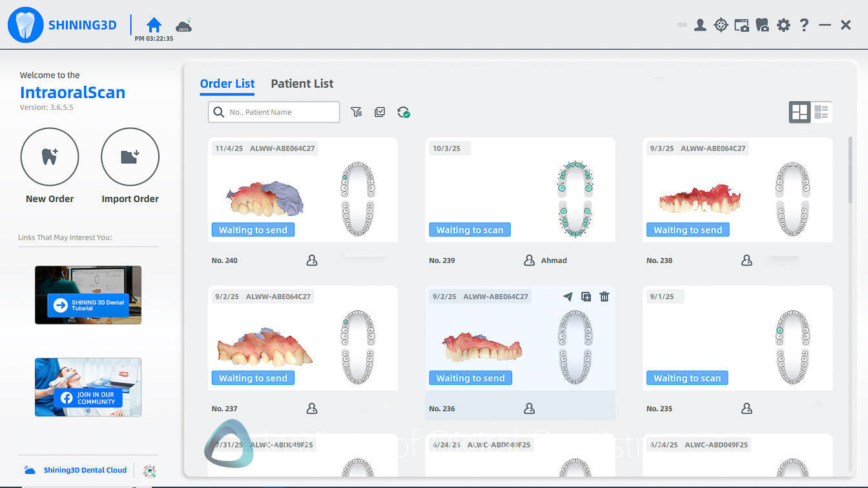Viewport: 868px width, 488px height.
Task: Open the user profile icon
Action: tap(700, 25)
